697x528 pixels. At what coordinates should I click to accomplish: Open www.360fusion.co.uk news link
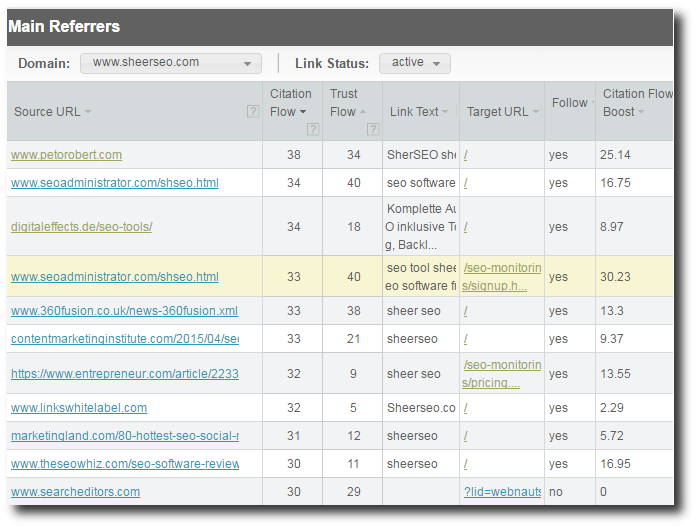[x=124, y=311]
